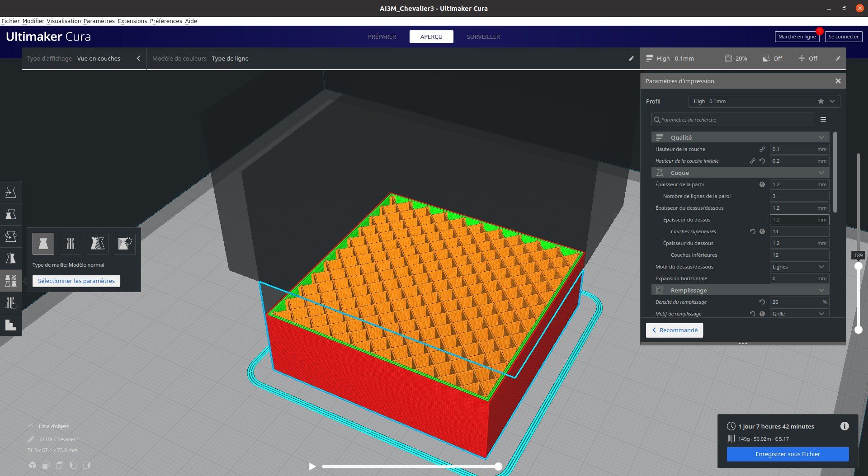Switch to the PRÉPARER stage
This screenshot has height=476, width=868.
pyautogui.click(x=382, y=37)
